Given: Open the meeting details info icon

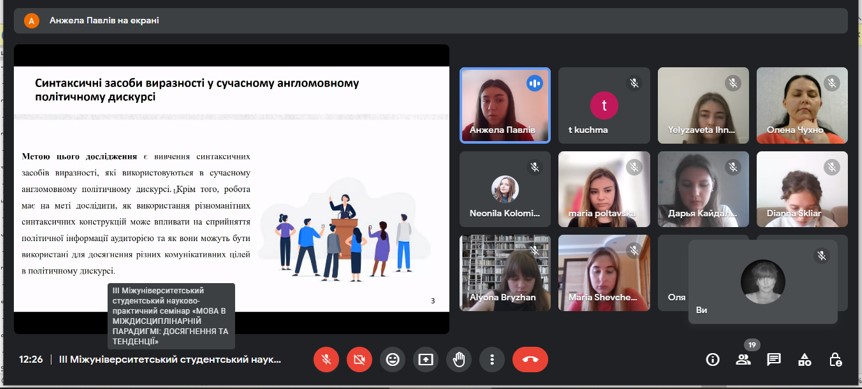Looking at the screenshot, I should pos(712,360).
